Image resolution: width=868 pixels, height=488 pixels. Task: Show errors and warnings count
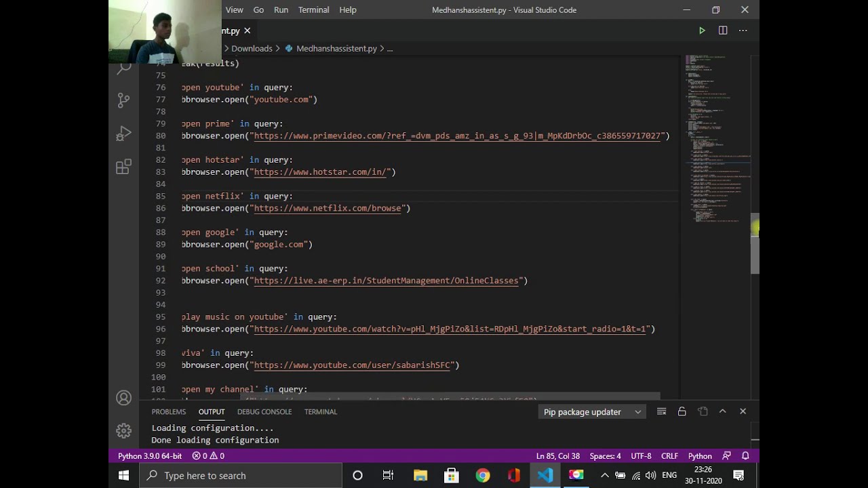tap(208, 456)
